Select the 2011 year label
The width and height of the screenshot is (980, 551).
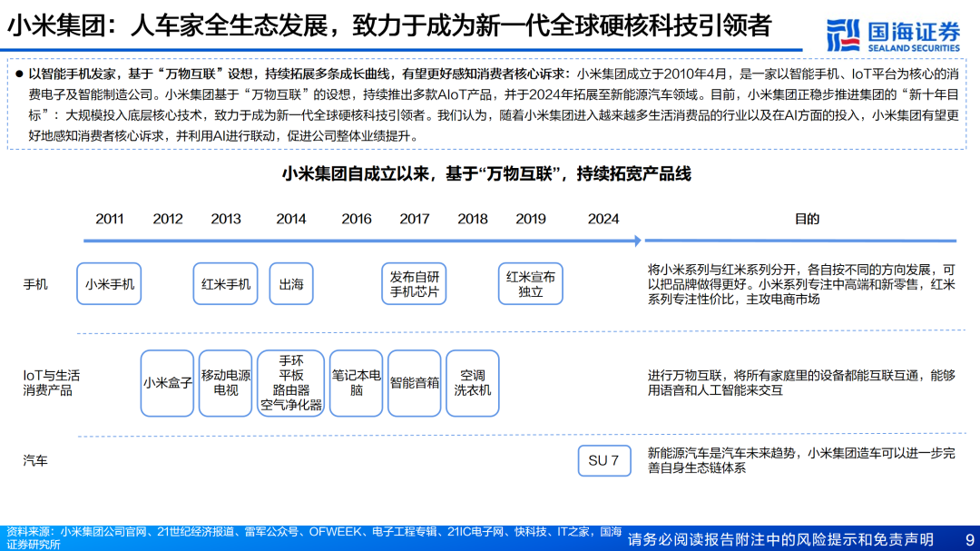point(110,219)
